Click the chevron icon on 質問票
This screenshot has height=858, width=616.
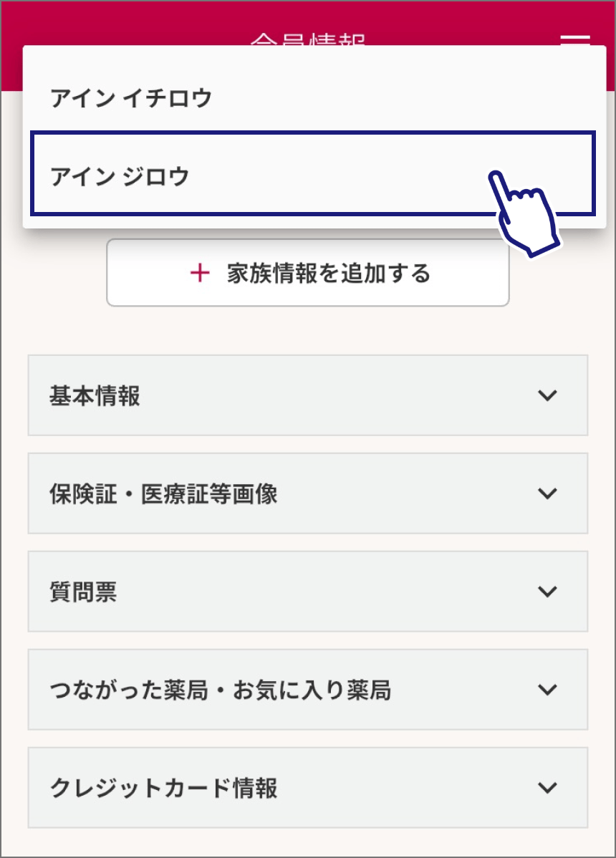(547, 592)
